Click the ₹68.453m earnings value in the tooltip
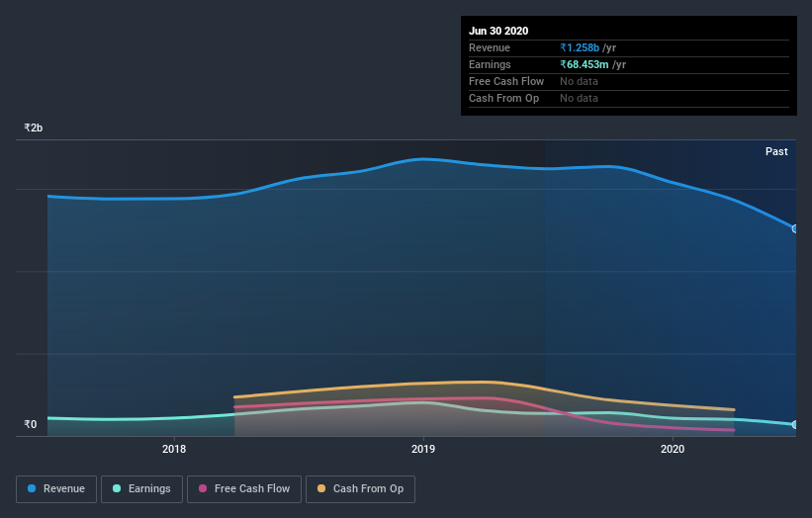 (585, 64)
